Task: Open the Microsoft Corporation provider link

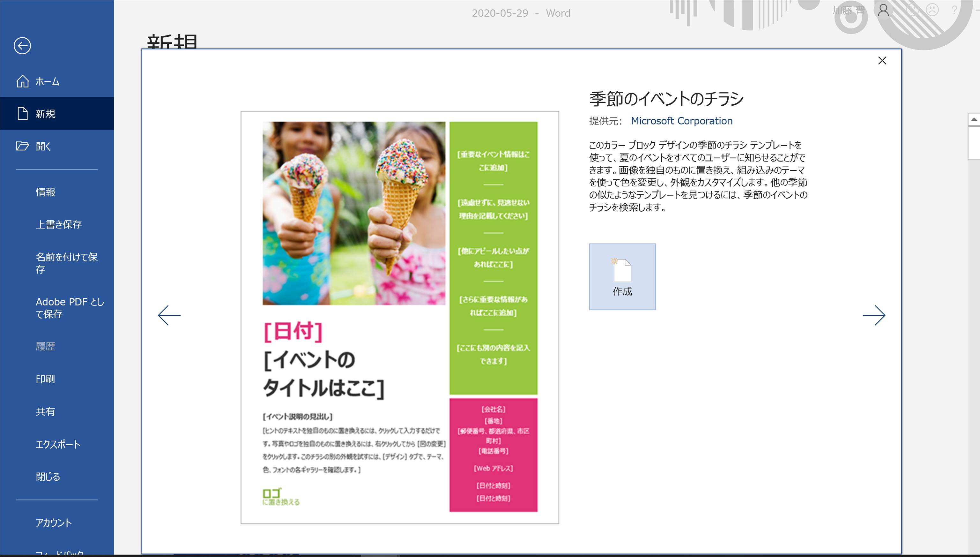Action: [x=681, y=121]
